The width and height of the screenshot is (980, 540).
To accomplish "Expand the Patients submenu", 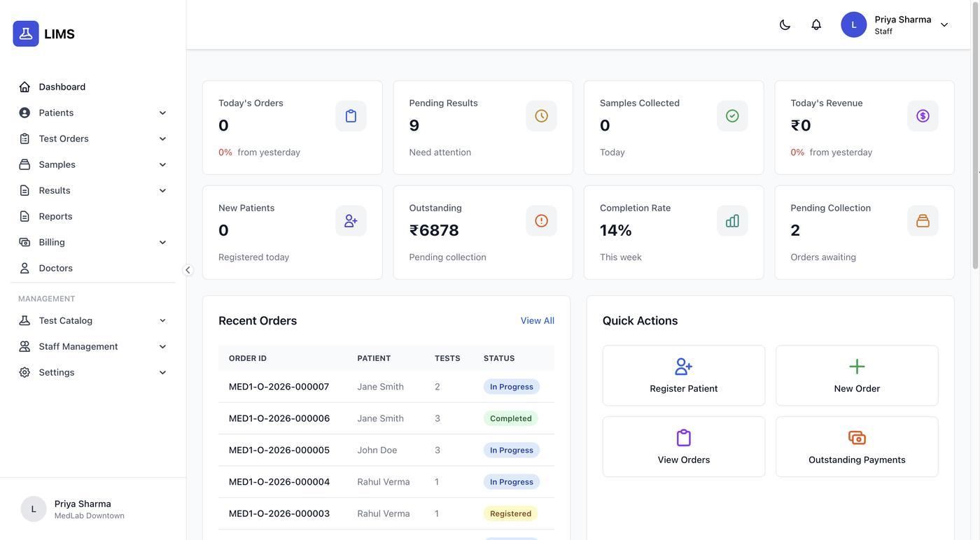I will (x=162, y=113).
